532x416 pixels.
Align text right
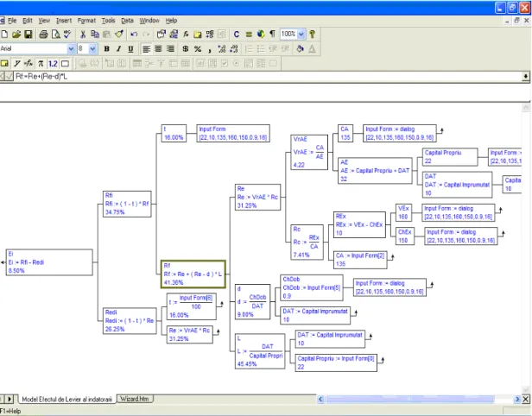click(x=170, y=49)
